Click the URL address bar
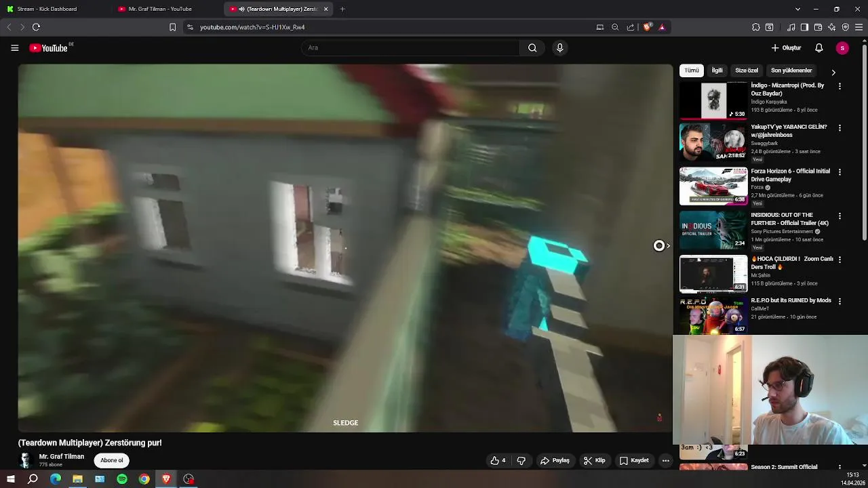Viewport: 868px width, 488px height. coord(393,27)
